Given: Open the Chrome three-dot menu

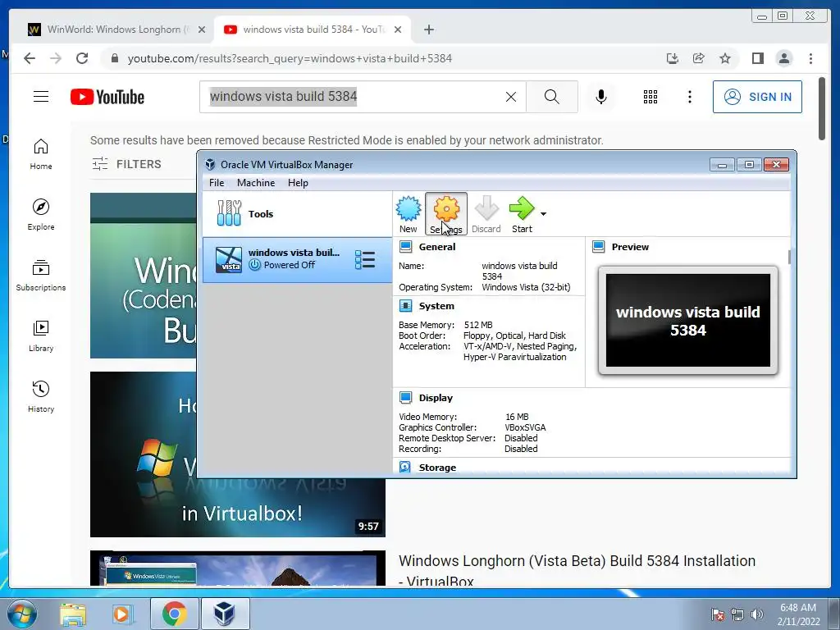Looking at the screenshot, I should [x=810, y=58].
